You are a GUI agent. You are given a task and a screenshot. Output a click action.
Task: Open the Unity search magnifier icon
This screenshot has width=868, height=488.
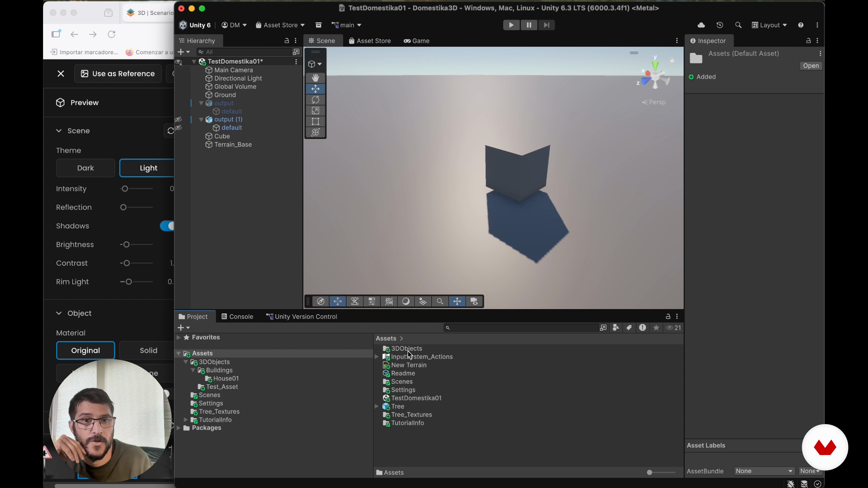(x=738, y=25)
